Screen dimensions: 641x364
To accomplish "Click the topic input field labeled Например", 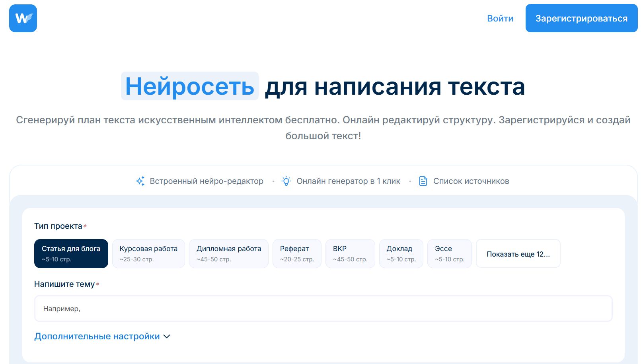I will [323, 308].
